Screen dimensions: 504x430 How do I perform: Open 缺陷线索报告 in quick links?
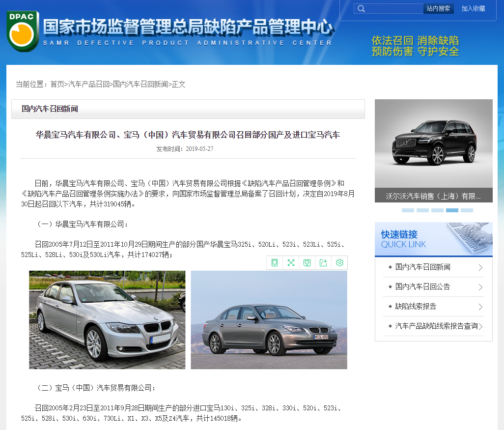pos(416,306)
